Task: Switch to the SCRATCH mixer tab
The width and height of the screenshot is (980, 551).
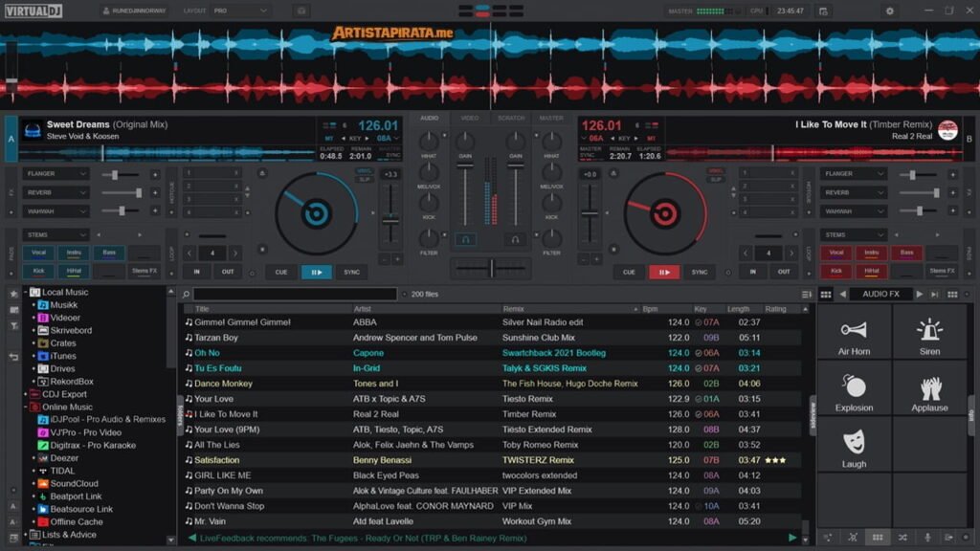Action: pyautogui.click(x=512, y=119)
